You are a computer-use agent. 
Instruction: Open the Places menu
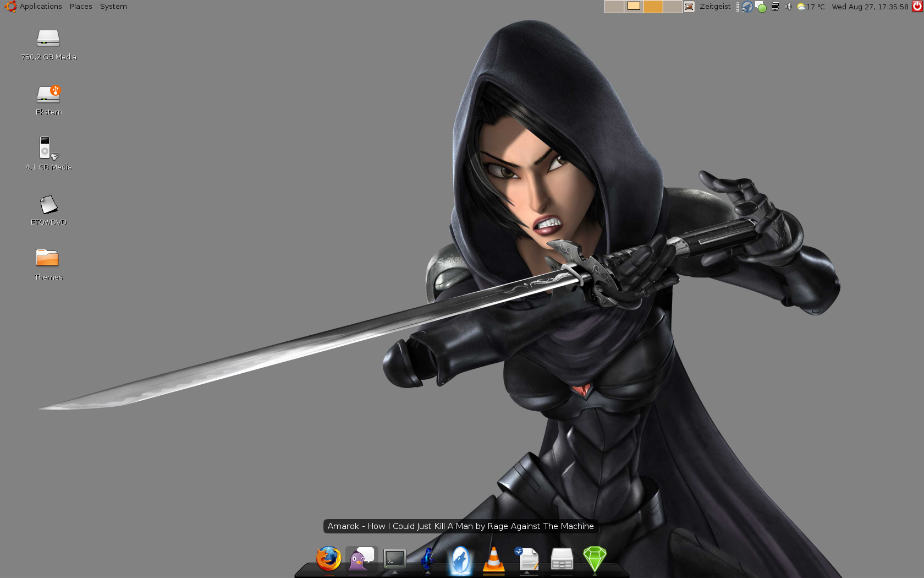coord(81,7)
